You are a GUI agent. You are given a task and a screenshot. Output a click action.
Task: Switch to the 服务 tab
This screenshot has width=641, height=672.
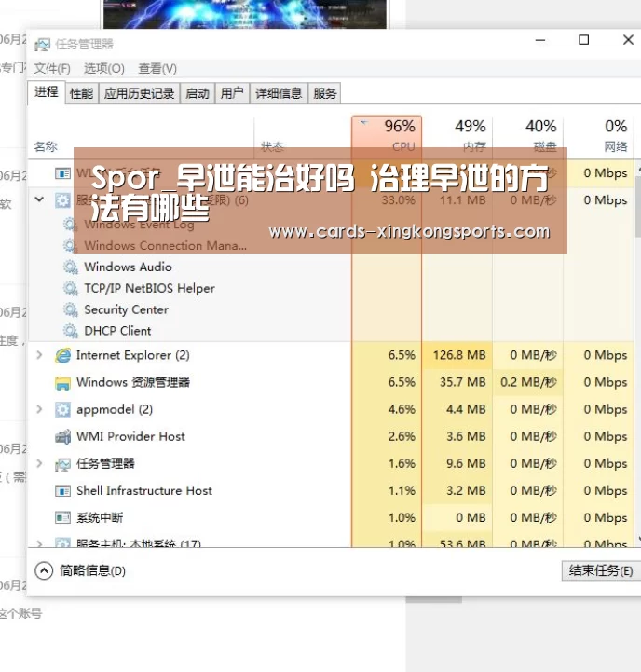tap(325, 93)
